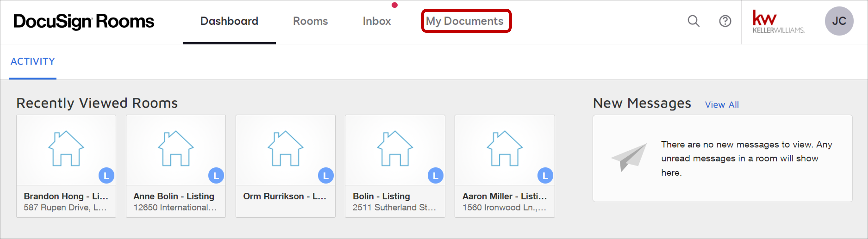This screenshot has width=868, height=239.
Task: Click the no new messages notice text
Action: (x=746, y=159)
